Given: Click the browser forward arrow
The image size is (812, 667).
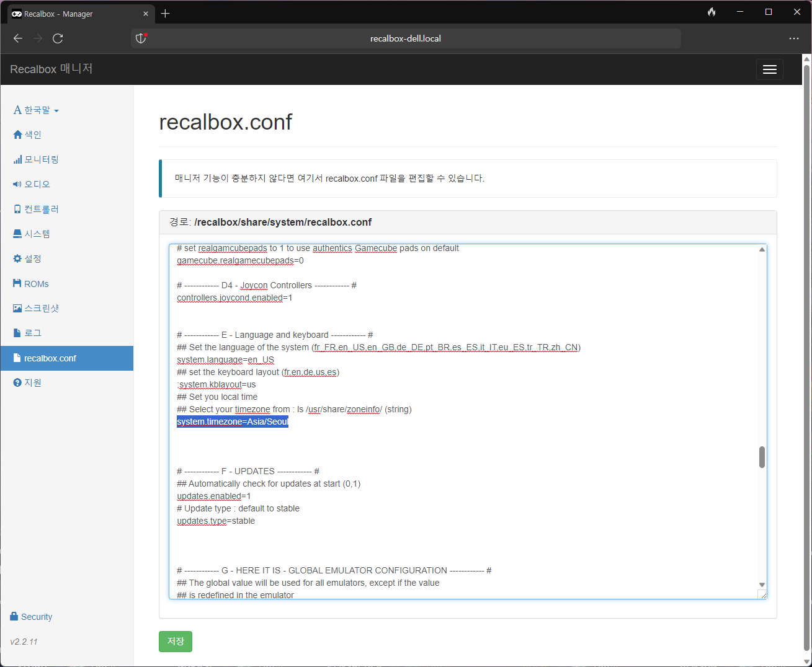Looking at the screenshot, I should pyautogui.click(x=38, y=38).
